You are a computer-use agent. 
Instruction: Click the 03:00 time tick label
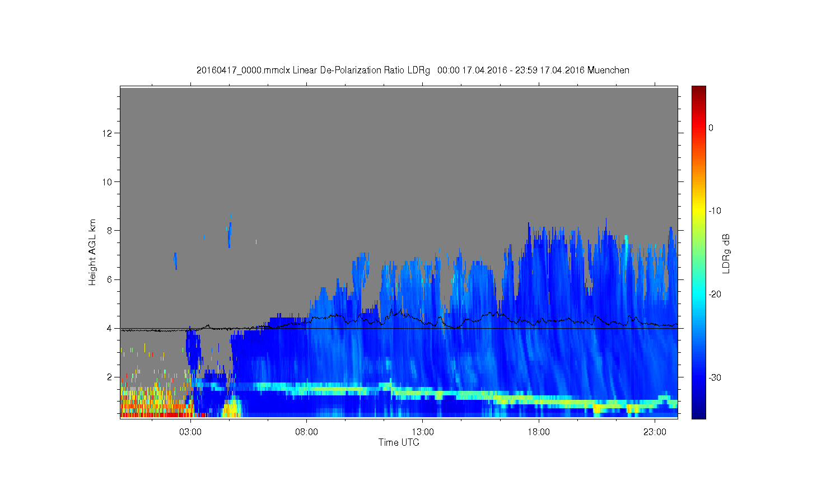tap(190, 432)
